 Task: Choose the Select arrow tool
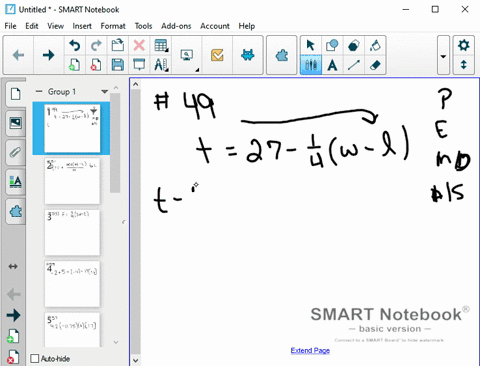(310, 45)
